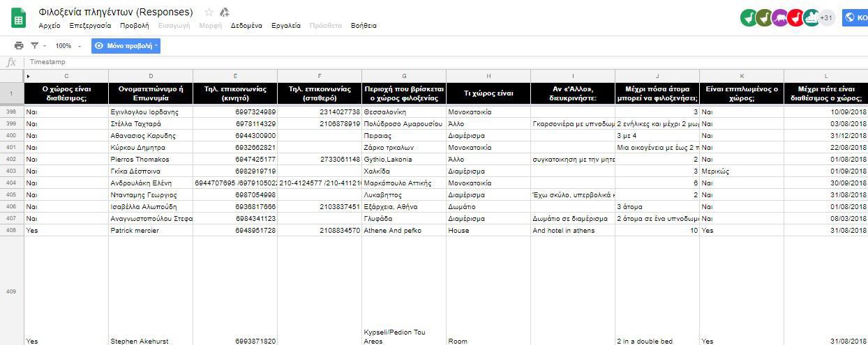Open the Βοήθεια menu
This screenshot has height=345, width=868.
pos(364,26)
